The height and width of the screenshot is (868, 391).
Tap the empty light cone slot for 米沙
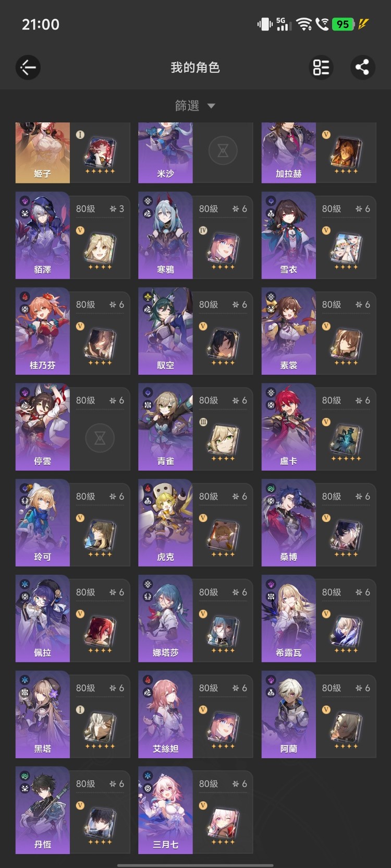[223, 150]
